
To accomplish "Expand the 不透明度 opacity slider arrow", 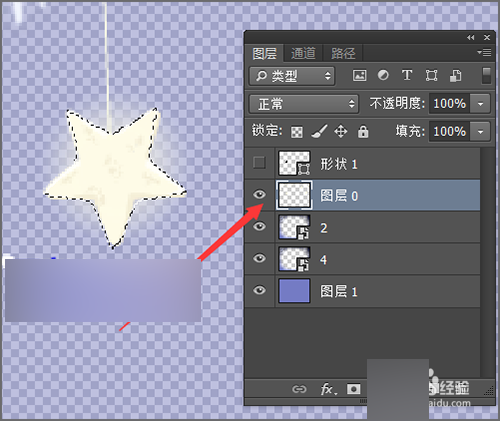I will tap(480, 104).
